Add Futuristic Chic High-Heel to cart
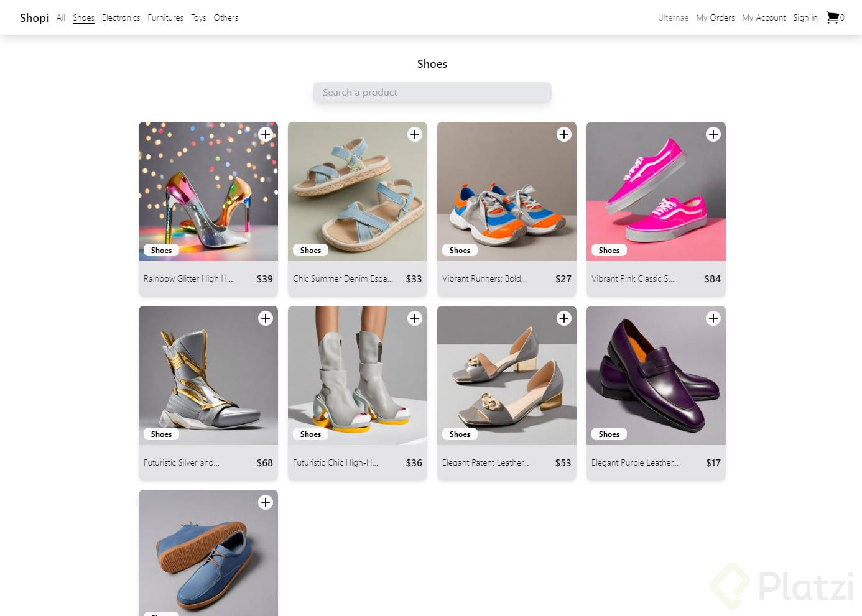 point(415,318)
